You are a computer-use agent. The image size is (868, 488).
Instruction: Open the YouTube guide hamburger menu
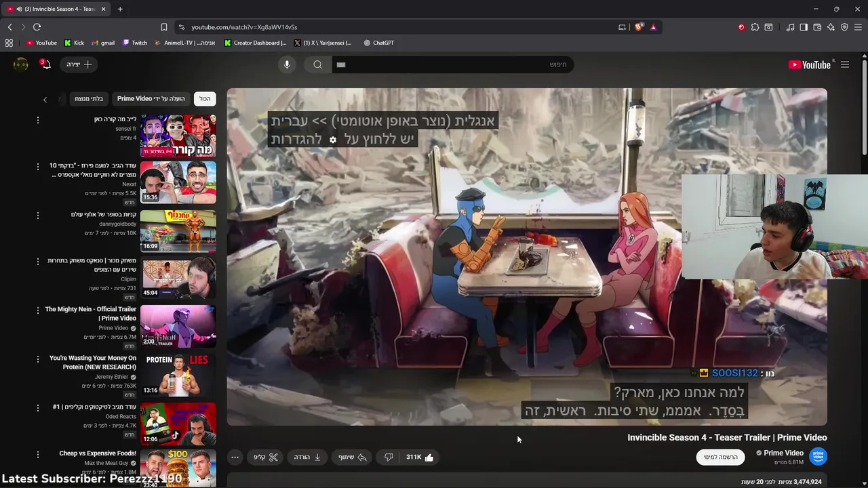tap(845, 64)
